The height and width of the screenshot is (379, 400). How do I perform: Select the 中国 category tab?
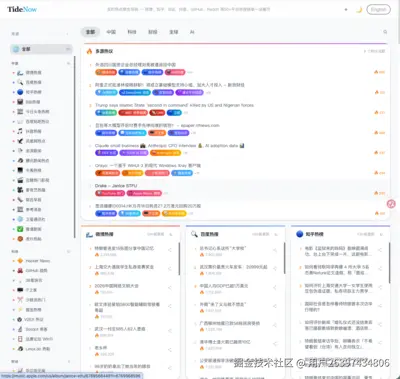pyautogui.click(x=111, y=32)
